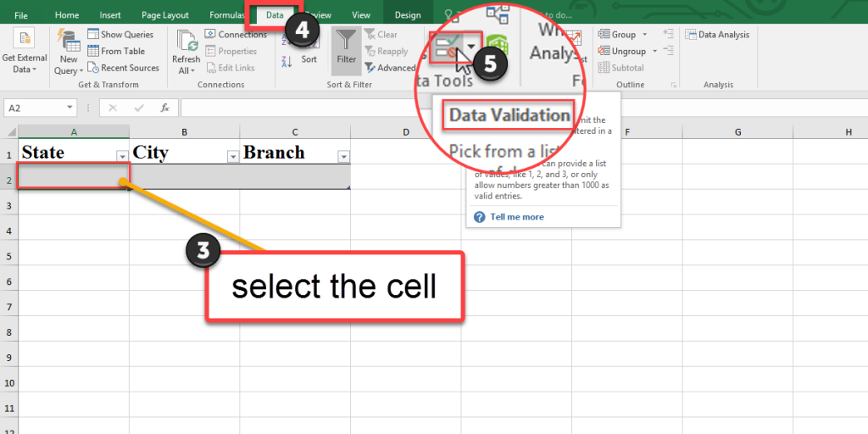Screen dimensions: 868x434
Task: Open the Ungroup dropdown arrow
Action: 655,51
